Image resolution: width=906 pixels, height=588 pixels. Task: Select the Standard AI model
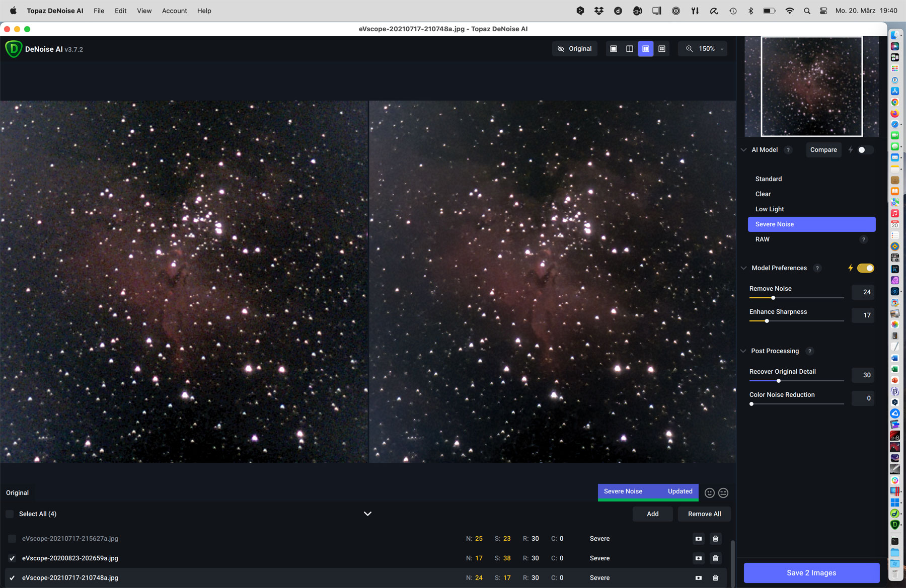click(x=811, y=179)
